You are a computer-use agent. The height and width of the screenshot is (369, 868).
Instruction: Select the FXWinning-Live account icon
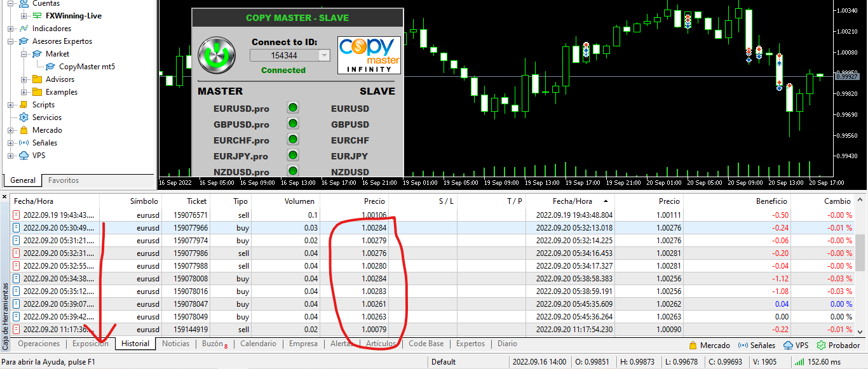[x=37, y=16]
